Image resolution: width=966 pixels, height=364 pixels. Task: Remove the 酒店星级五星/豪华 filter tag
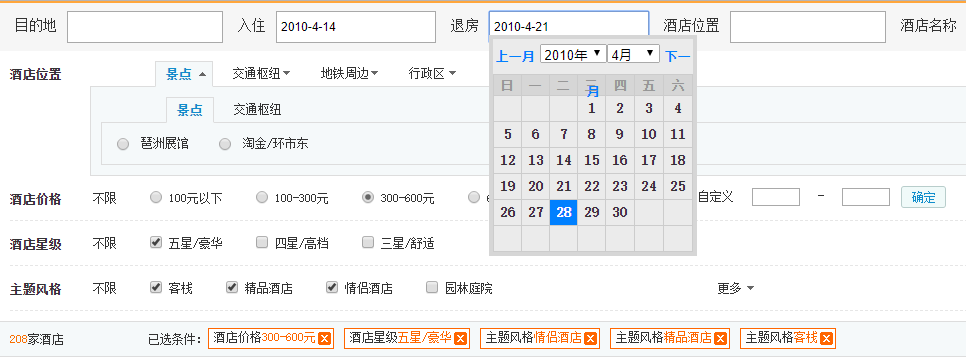(x=461, y=339)
